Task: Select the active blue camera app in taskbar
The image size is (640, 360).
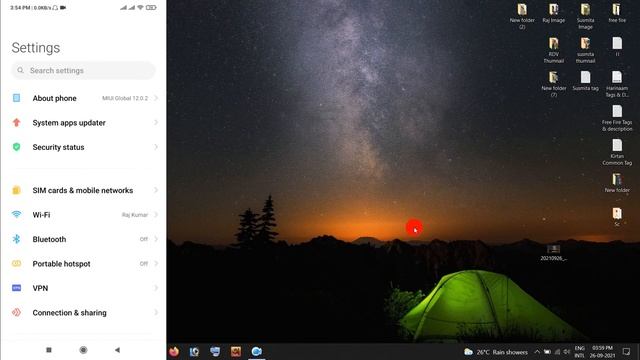Action: click(x=257, y=351)
